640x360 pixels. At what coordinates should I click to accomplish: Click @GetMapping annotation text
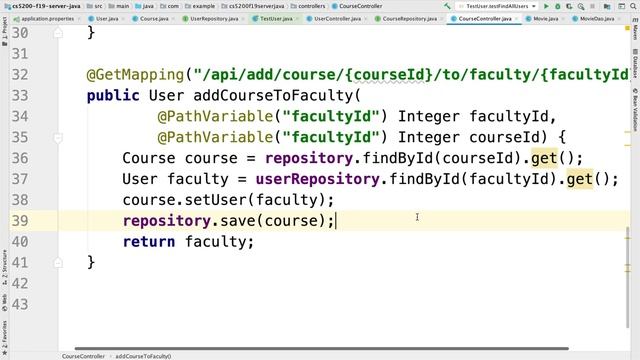tap(136, 75)
